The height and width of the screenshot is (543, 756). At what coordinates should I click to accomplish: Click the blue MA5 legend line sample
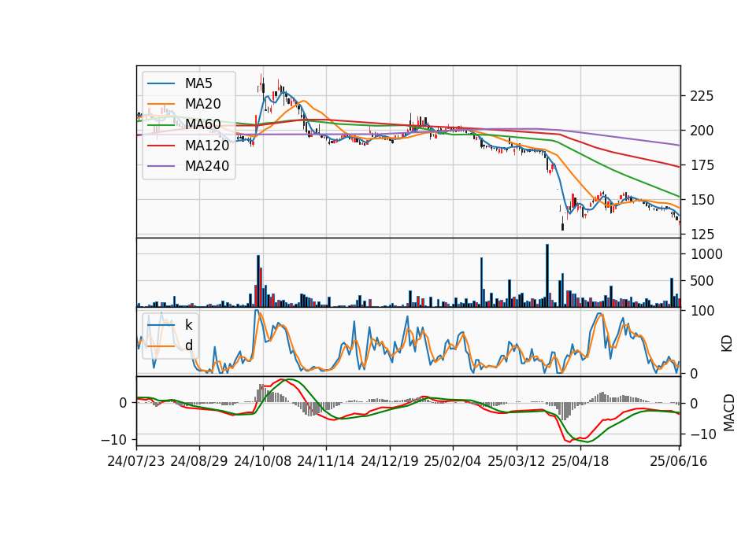click(x=161, y=84)
